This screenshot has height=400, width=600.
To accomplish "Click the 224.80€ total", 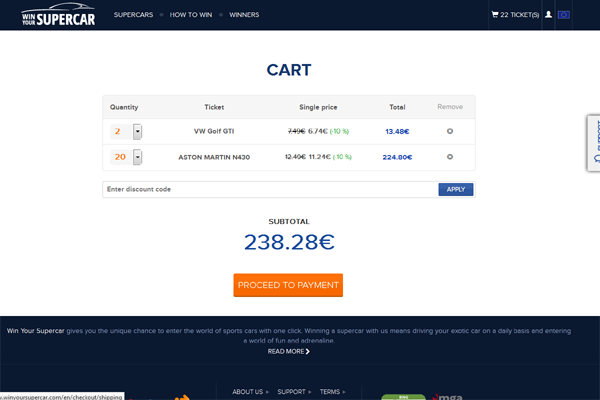I will (397, 157).
